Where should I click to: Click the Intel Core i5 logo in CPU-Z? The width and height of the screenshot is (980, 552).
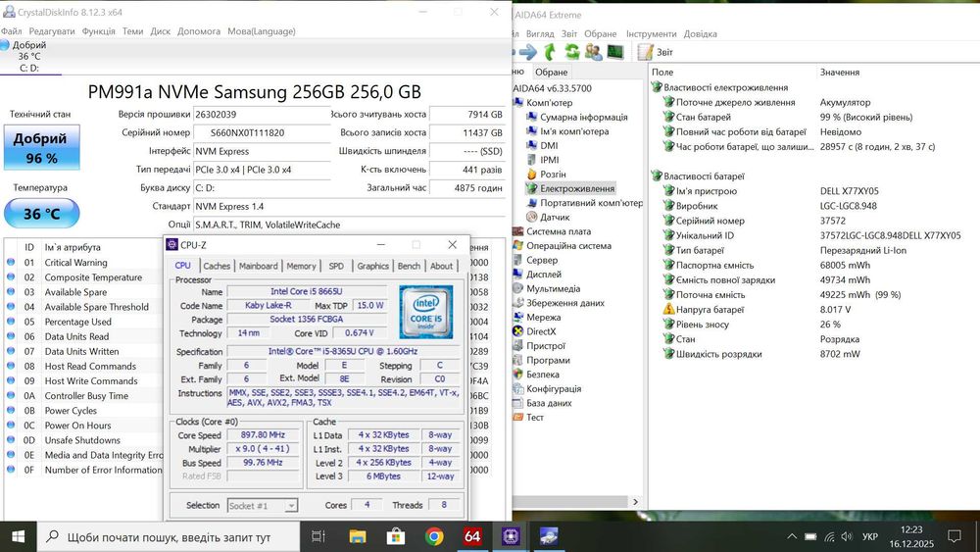(x=425, y=312)
